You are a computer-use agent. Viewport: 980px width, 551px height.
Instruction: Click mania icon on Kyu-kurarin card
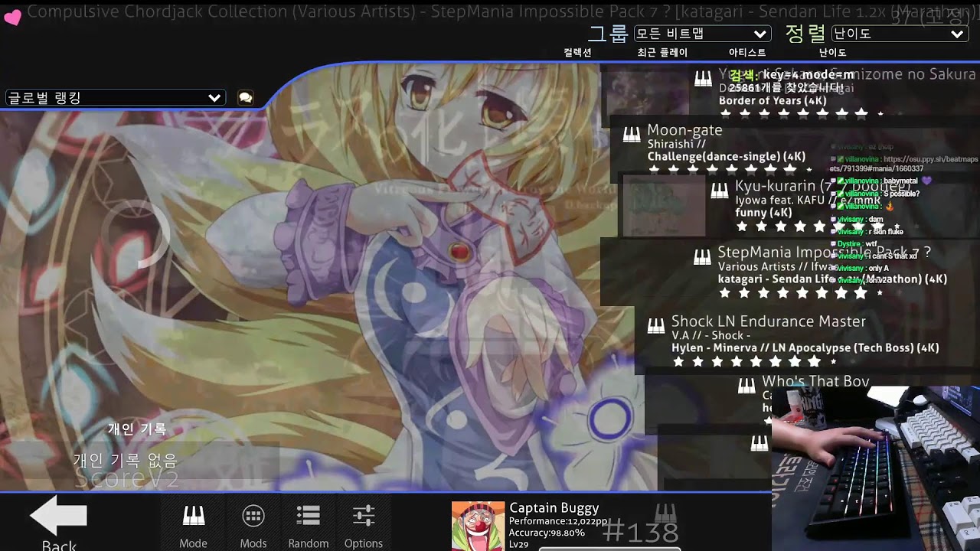[719, 190]
